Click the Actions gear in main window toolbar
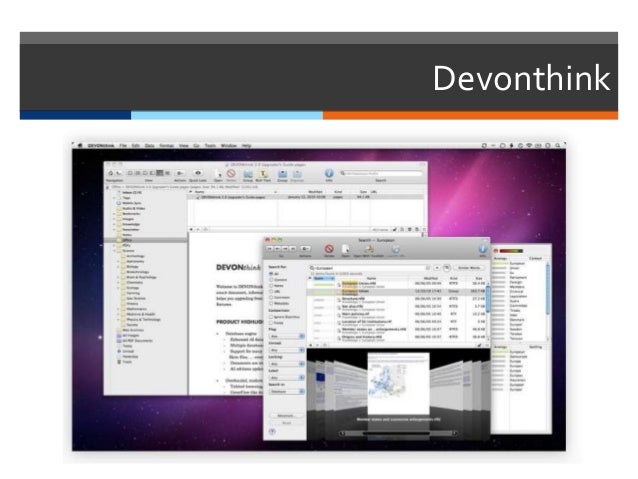 179,173
